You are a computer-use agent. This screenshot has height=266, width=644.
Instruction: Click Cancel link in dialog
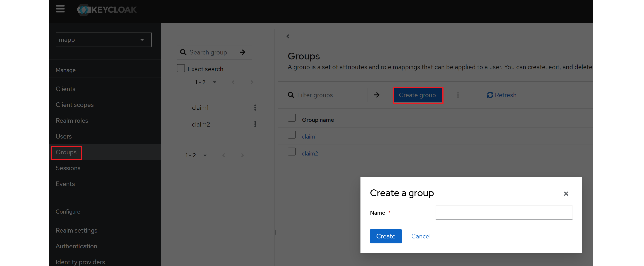tap(421, 236)
